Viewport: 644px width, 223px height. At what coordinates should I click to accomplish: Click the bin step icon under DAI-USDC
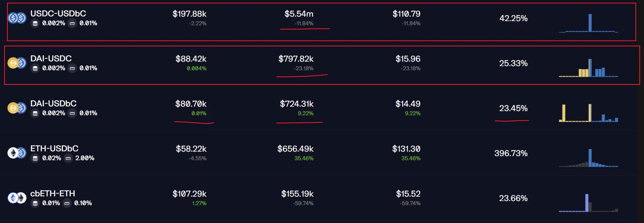(x=72, y=68)
